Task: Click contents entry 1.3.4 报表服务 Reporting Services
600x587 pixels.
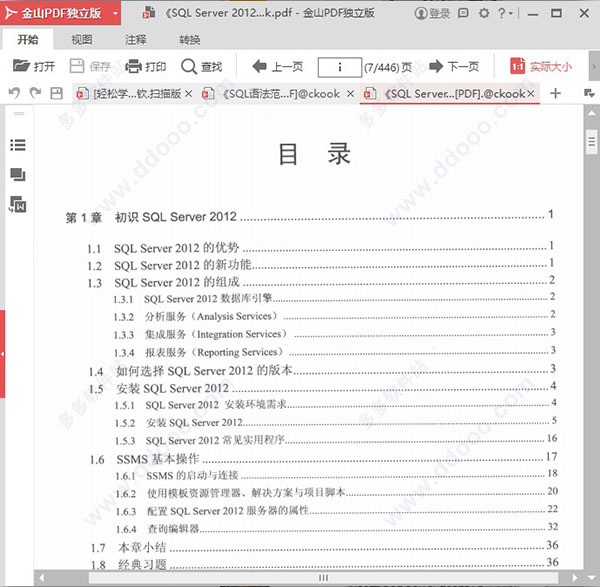Action: [x=334, y=352]
